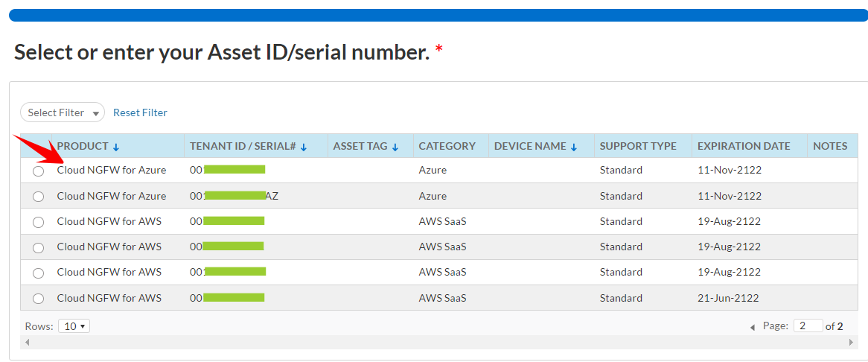The width and height of the screenshot is (868, 362).
Task: Sort by Device Name column arrow
Action: (x=574, y=147)
